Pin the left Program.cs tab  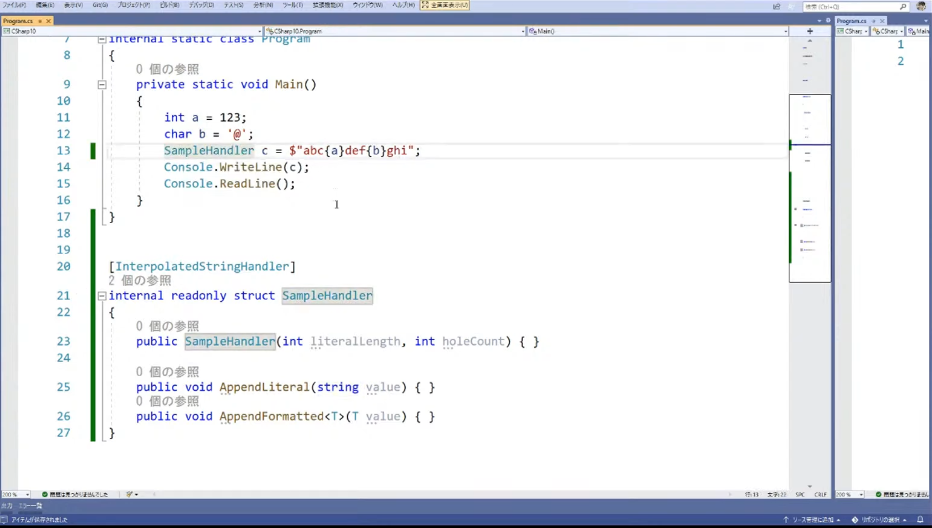click(40, 21)
